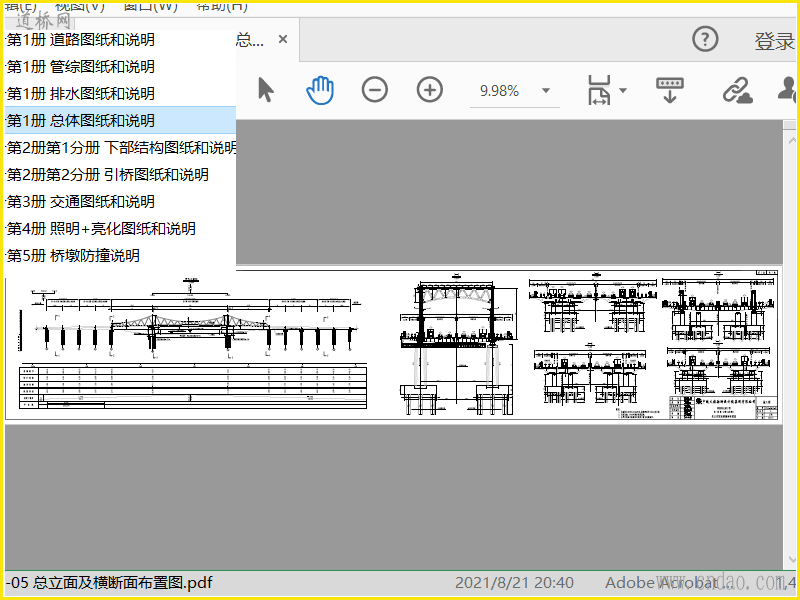This screenshot has width=800, height=600.
Task: Click the date 2021/8/21 20:40
Action: tap(514, 583)
